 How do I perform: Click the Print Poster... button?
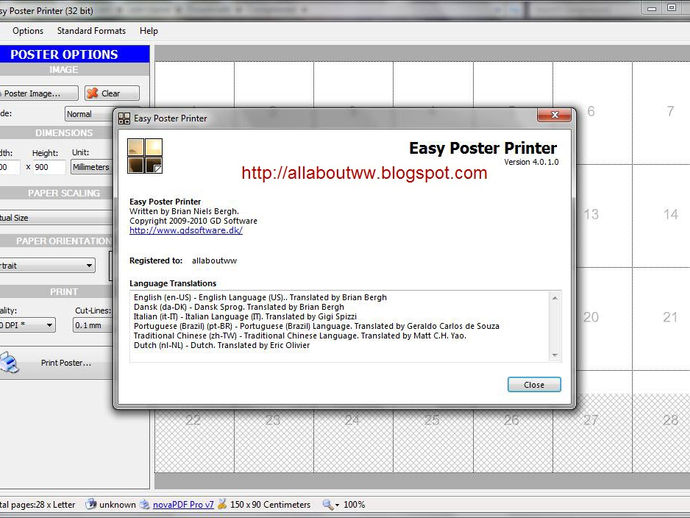click(x=56, y=363)
